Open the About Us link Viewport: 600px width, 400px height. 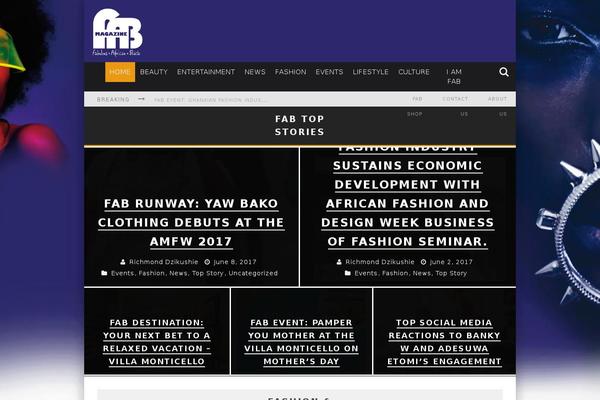pyautogui.click(x=497, y=106)
